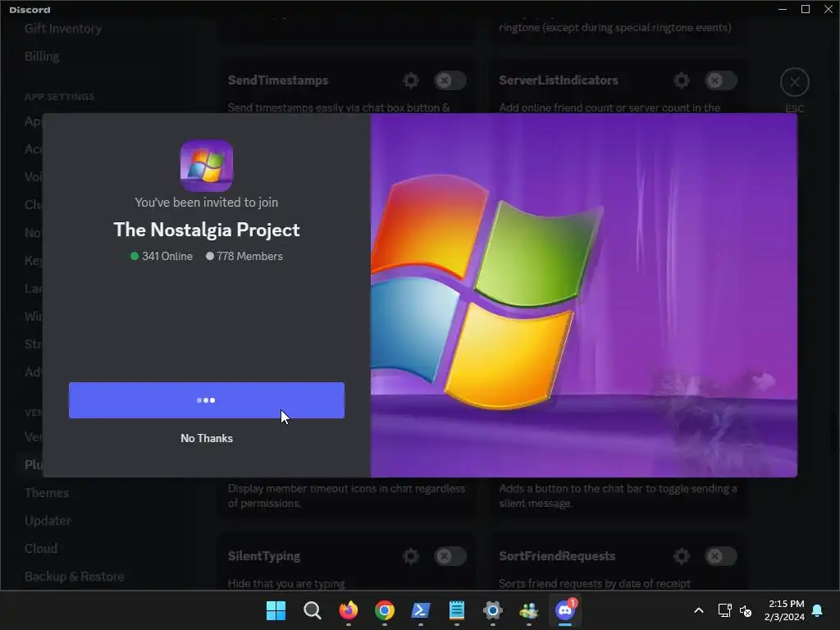Open Billing settings page
The width and height of the screenshot is (840, 630).
click(42, 57)
